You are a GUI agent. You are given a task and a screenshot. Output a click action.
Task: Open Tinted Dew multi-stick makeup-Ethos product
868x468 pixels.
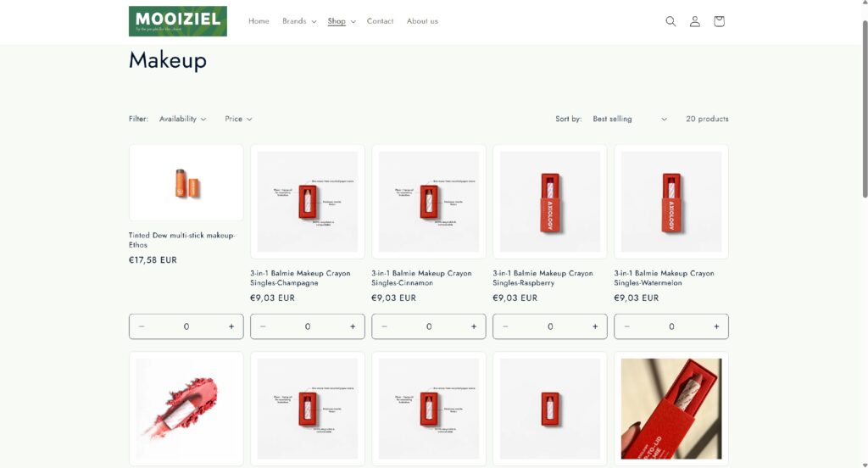pyautogui.click(x=181, y=240)
